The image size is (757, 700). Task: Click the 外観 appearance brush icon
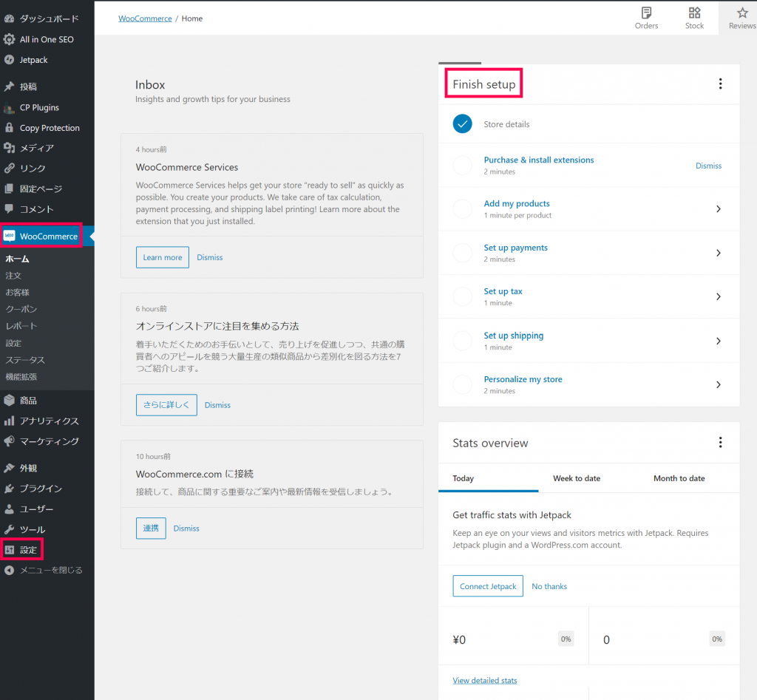(9, 468)
